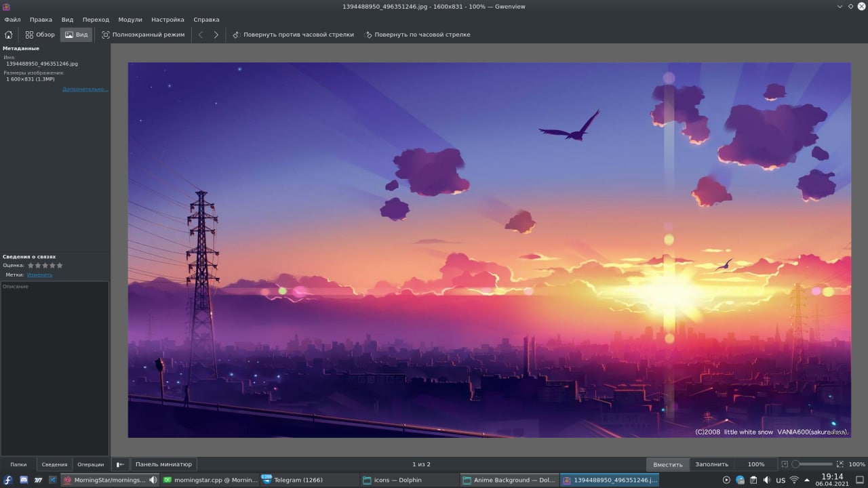
Task: Click the blue update tray icon
Action: (740, 480)
